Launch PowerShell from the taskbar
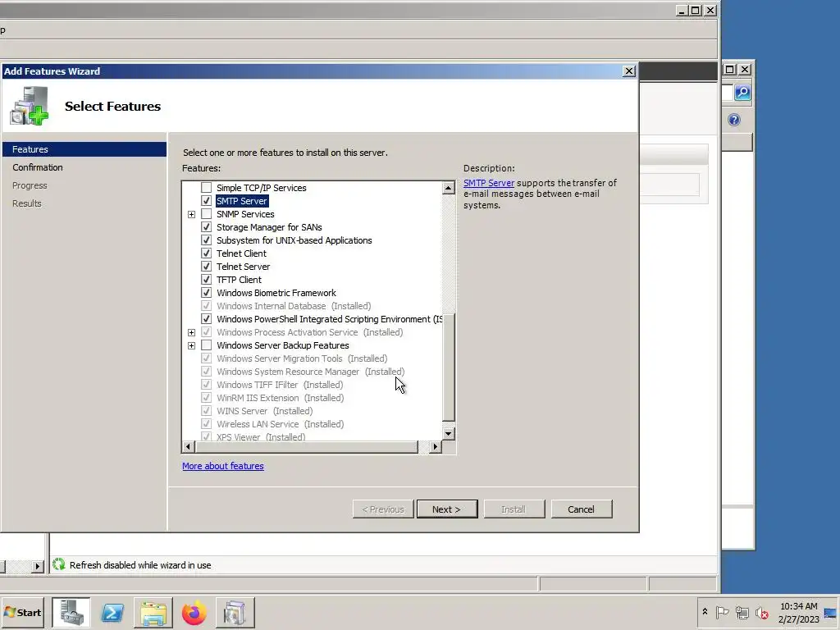This screenshot has height=630, width=840. (x=112, y=612)
